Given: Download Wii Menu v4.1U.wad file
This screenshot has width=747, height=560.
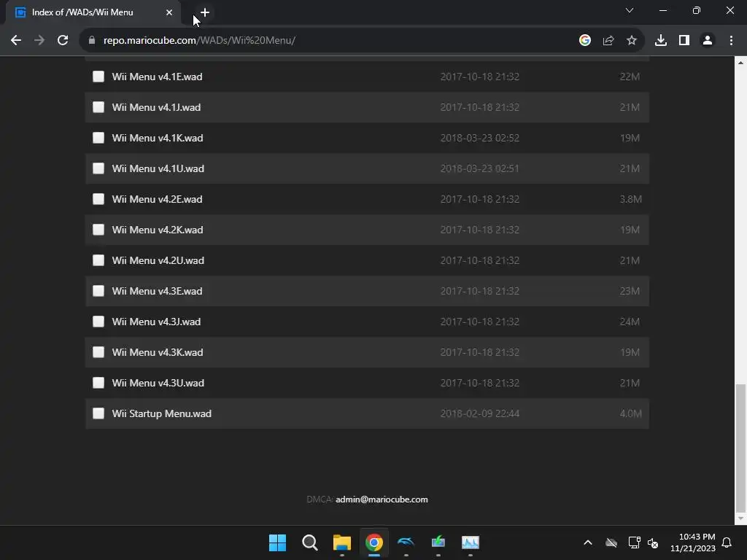Looking at the screenshot, I should click(x=158, y=168).
